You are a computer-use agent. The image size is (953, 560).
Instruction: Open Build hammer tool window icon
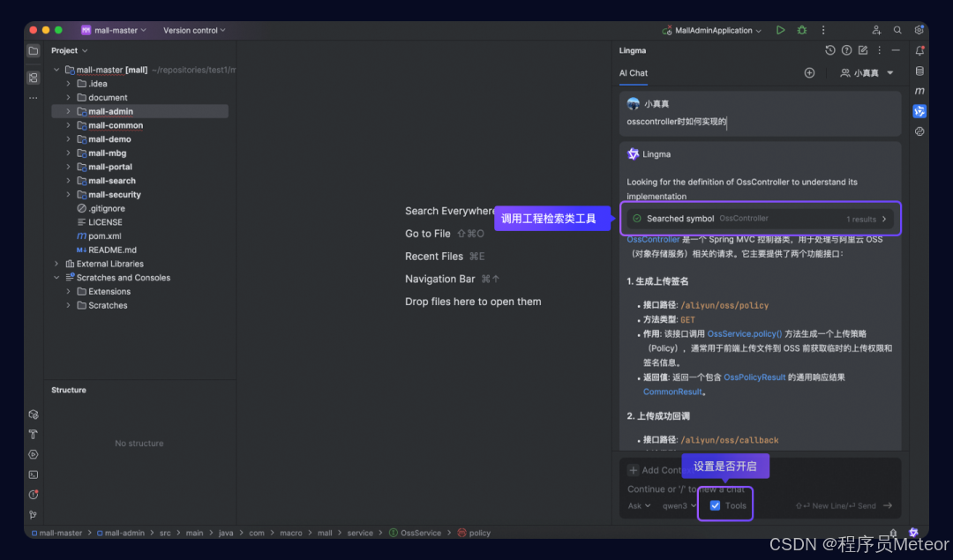[34, 434]
